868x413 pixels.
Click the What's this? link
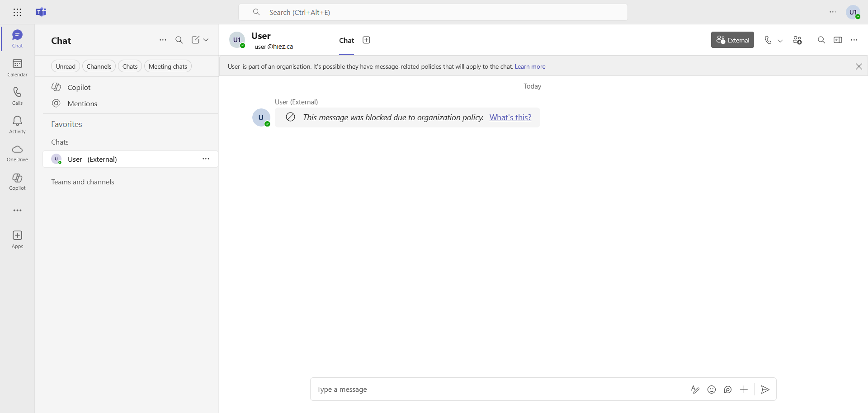point(510,117)
